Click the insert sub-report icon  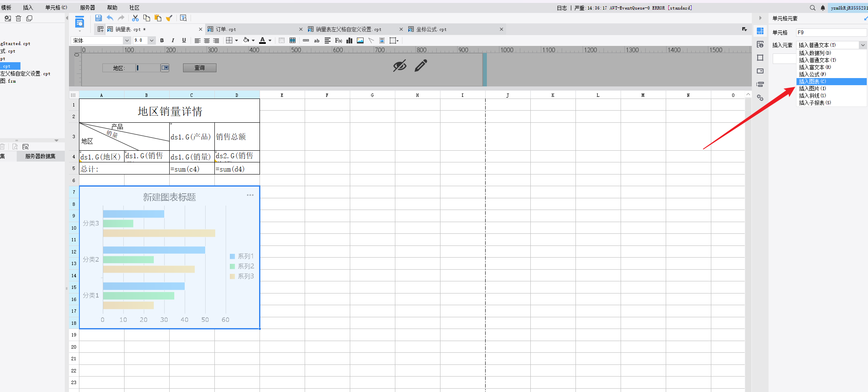click(382, 40)
